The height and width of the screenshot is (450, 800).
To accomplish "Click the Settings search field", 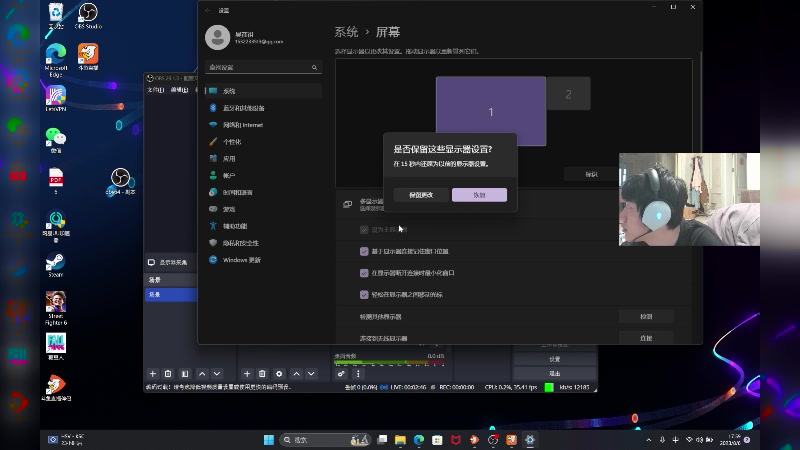I will click(x=264, y=67).
